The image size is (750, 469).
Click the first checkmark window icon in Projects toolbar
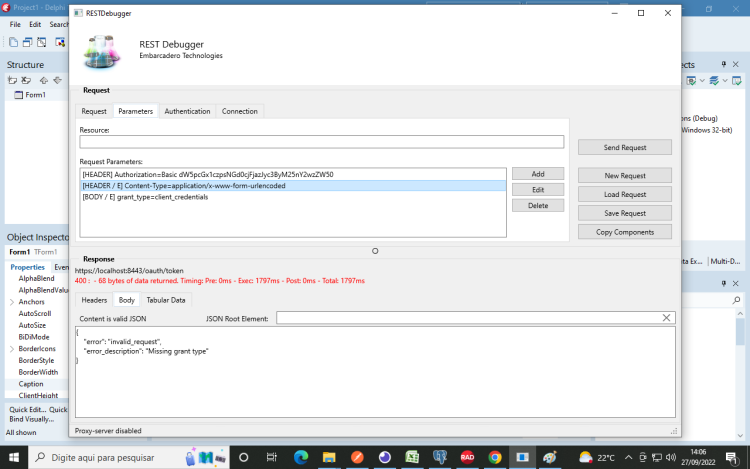[691, 81]
